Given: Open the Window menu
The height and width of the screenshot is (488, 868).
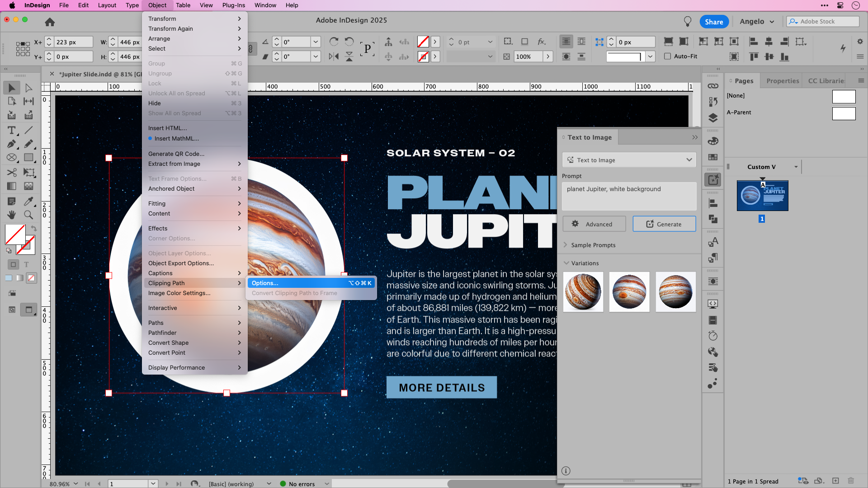Looking at the screenshot, I should (265, 5).
